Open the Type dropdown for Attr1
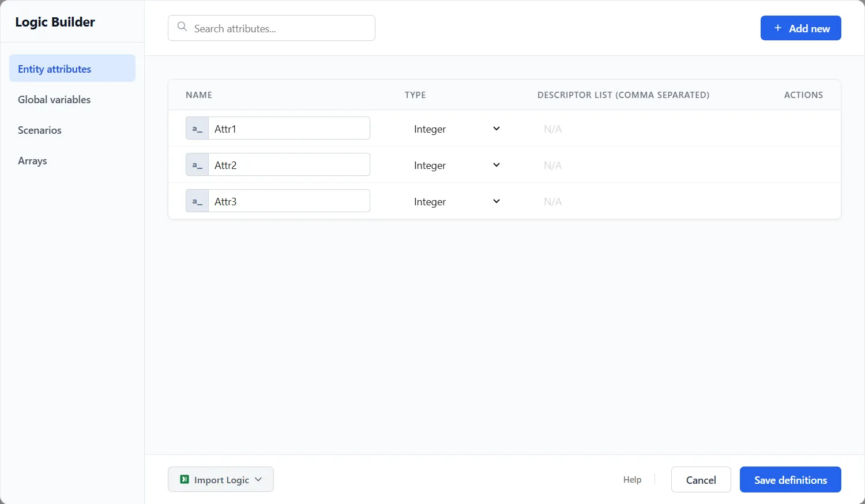Image resolution: width=865 pixels, height=504 pixels. point(456,129)
